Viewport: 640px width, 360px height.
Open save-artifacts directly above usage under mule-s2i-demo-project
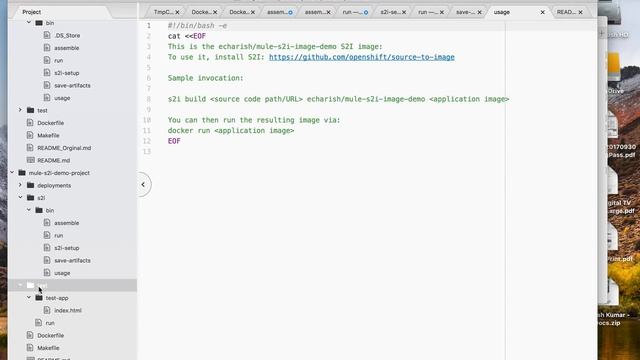pos(72,260)
